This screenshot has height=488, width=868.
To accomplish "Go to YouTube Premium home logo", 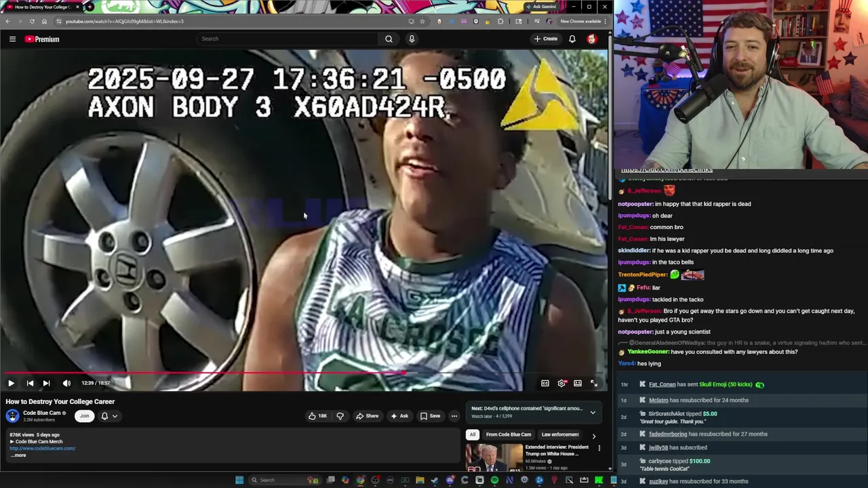I will point(42,39).
